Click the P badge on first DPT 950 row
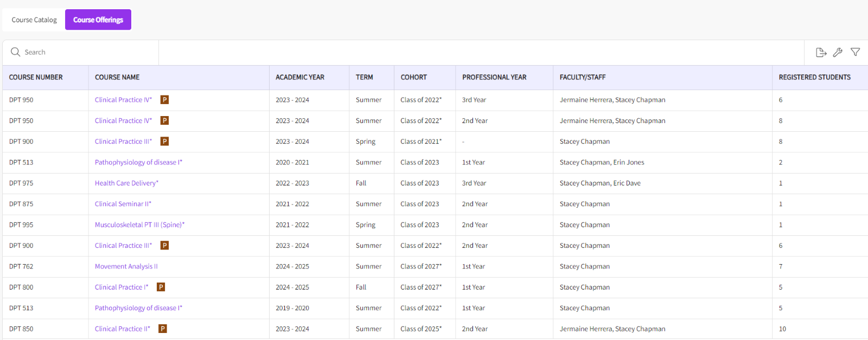The width and height of the screenshot is (868, 340). click(x=164, y=100)
